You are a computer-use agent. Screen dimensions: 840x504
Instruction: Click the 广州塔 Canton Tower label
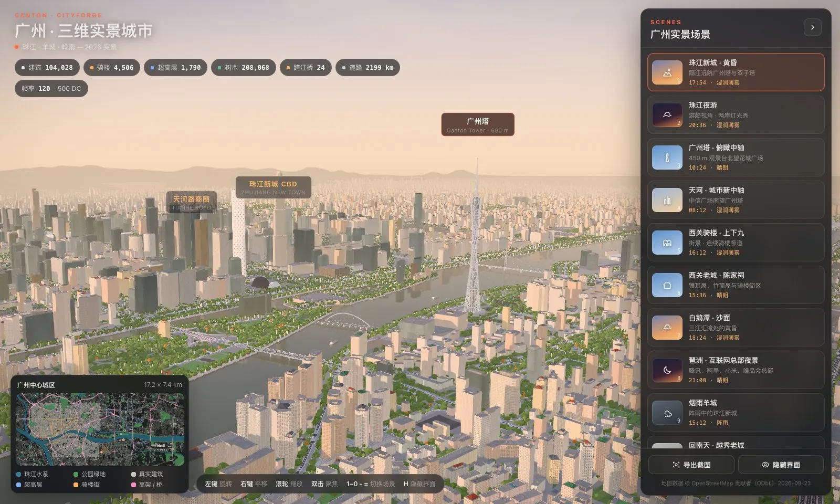(478, 124)
